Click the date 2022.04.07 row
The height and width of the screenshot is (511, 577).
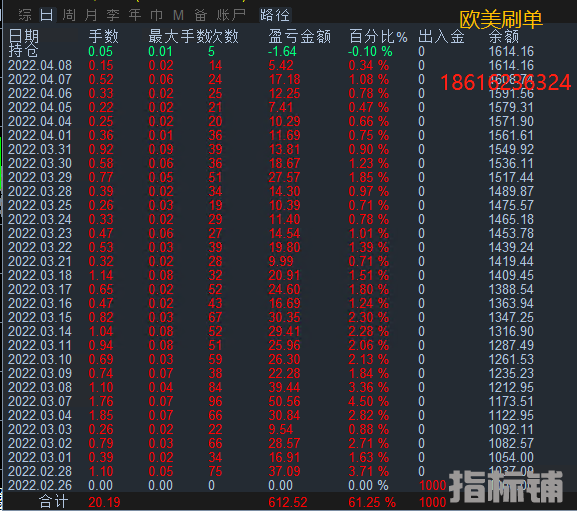coord(40,79)
